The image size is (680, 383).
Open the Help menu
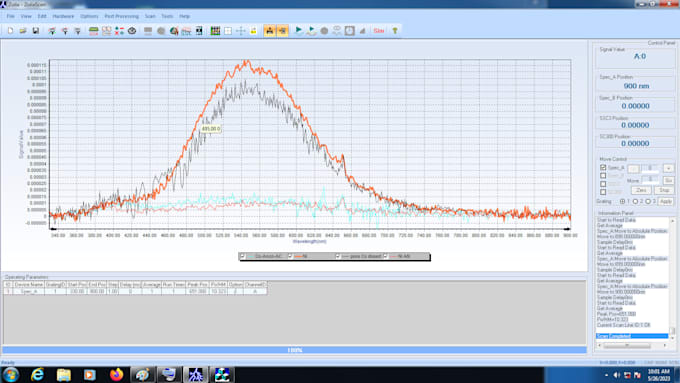[184, 16]
